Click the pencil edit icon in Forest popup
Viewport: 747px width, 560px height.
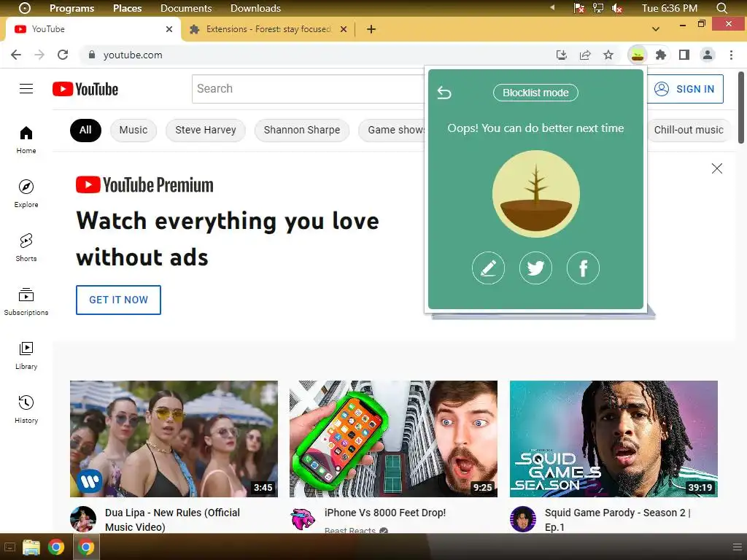pos(488,268)
